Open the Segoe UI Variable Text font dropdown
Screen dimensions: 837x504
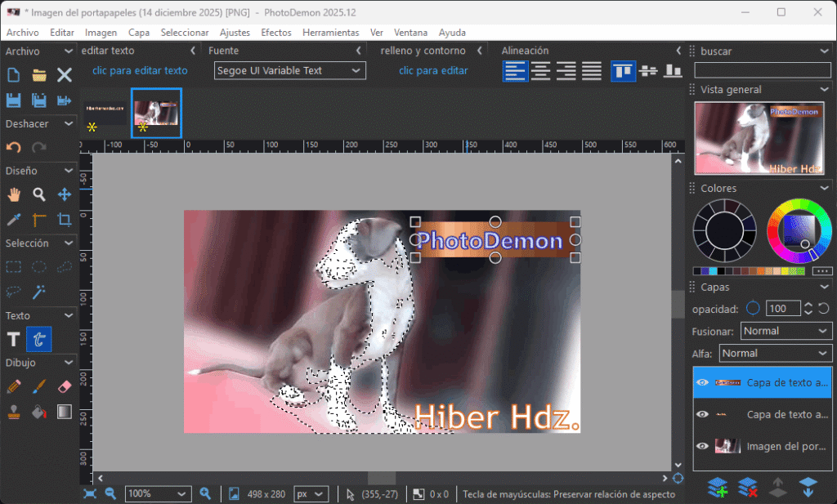pos(289,71)
